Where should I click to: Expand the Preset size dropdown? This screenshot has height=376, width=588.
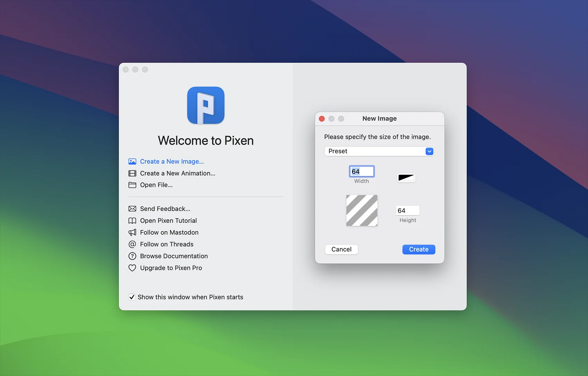tap(379, 151)
